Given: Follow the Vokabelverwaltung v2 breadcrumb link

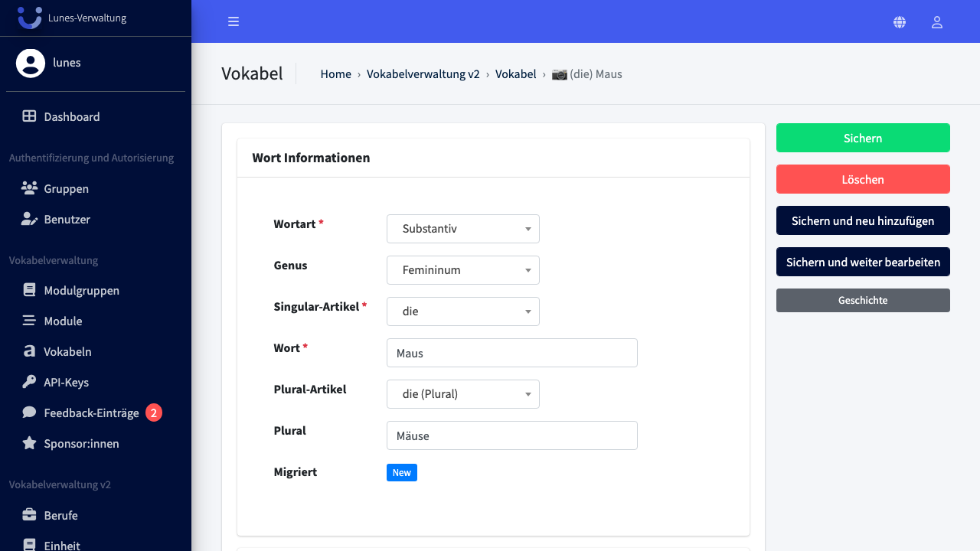Looking at the screenshot, I should [423, 74].
